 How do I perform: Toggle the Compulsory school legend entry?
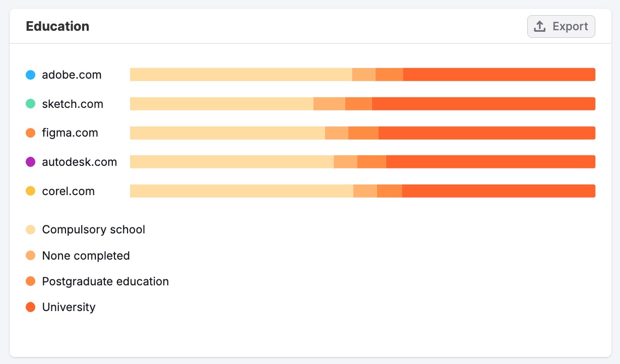click(x=93, y=229)
